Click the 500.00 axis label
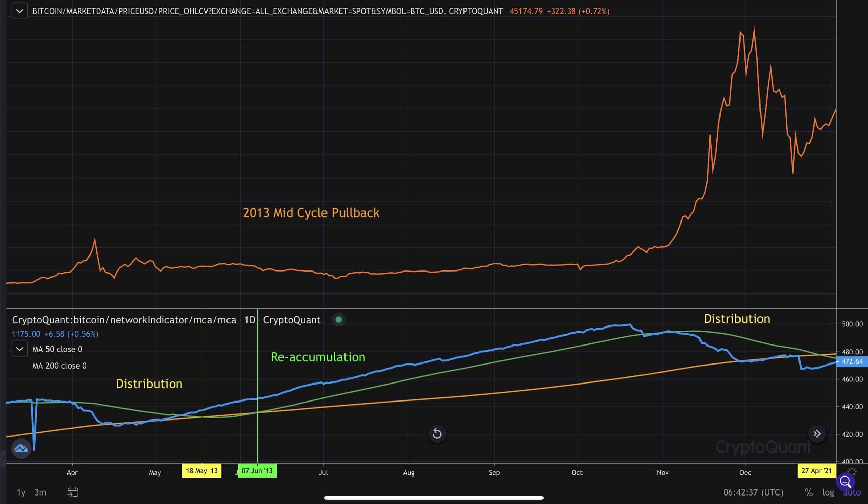 [852, 324]
